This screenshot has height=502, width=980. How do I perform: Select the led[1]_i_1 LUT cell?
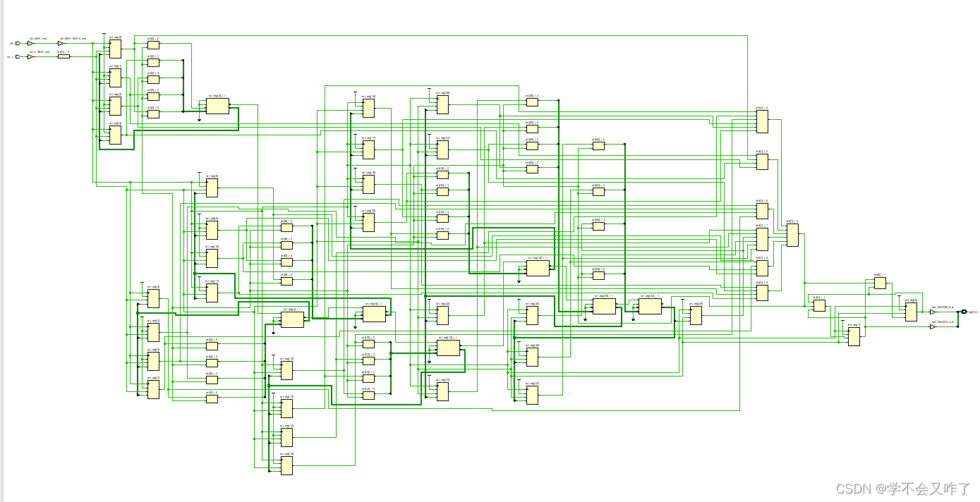coord(818,306)
